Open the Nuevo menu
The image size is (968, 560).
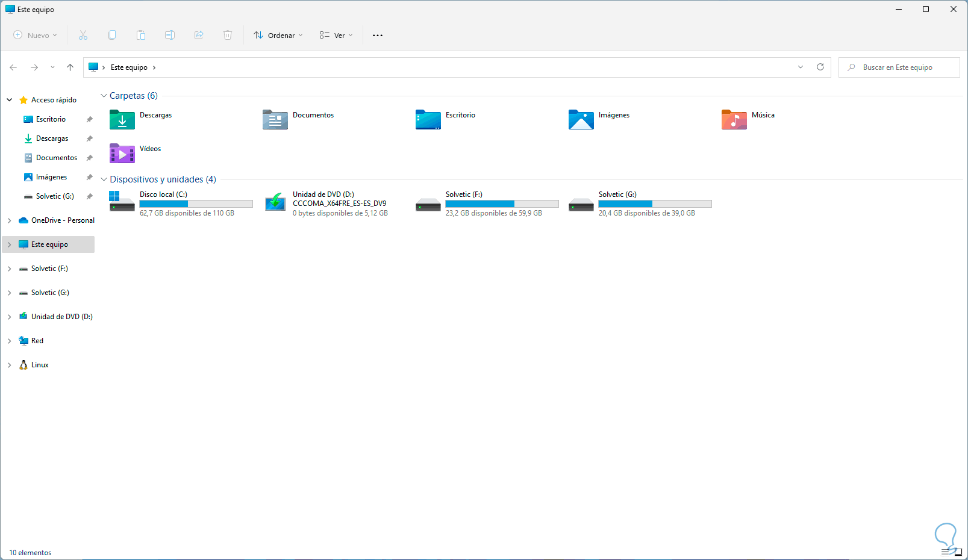34,35
